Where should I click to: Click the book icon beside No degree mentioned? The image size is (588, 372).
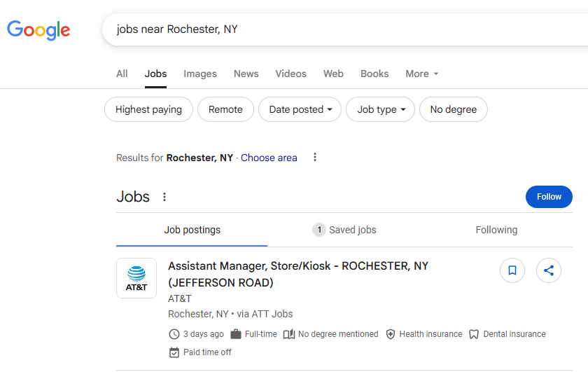pyautogui.click(x=289, y=333)
